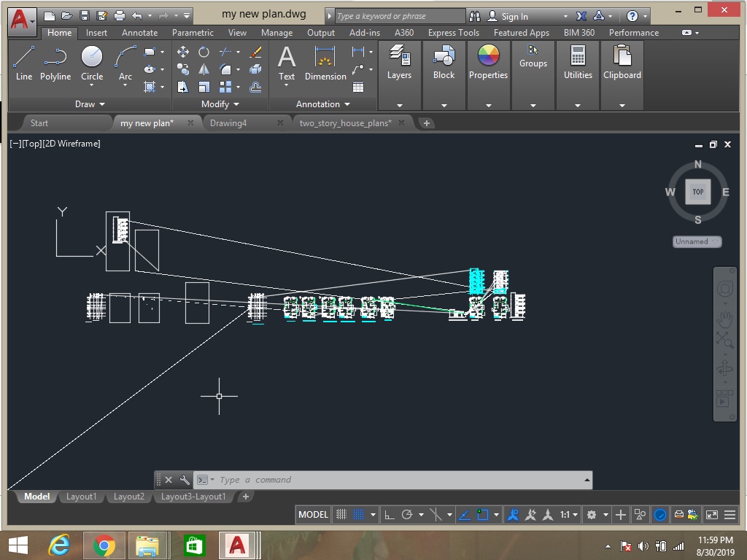
Task: Select the Erase tool
Action: click(255, 52)
